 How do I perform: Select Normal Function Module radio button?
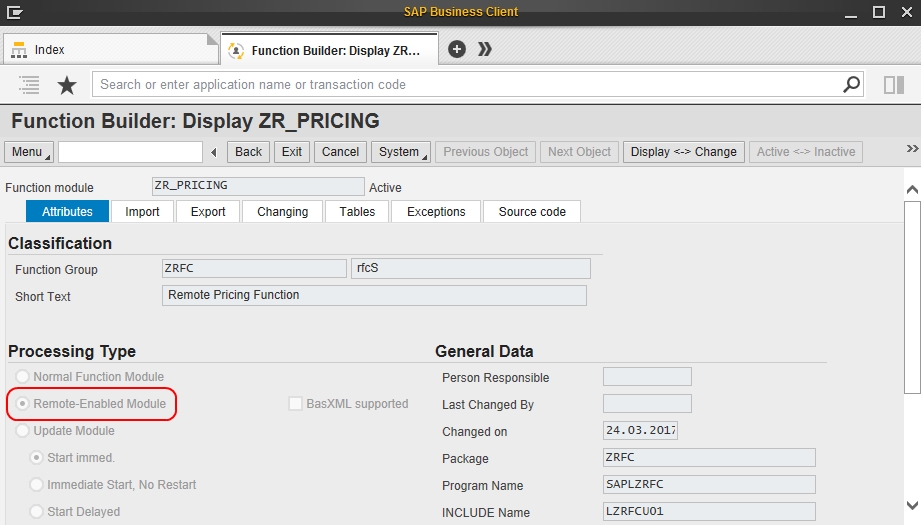coord(22,376)
